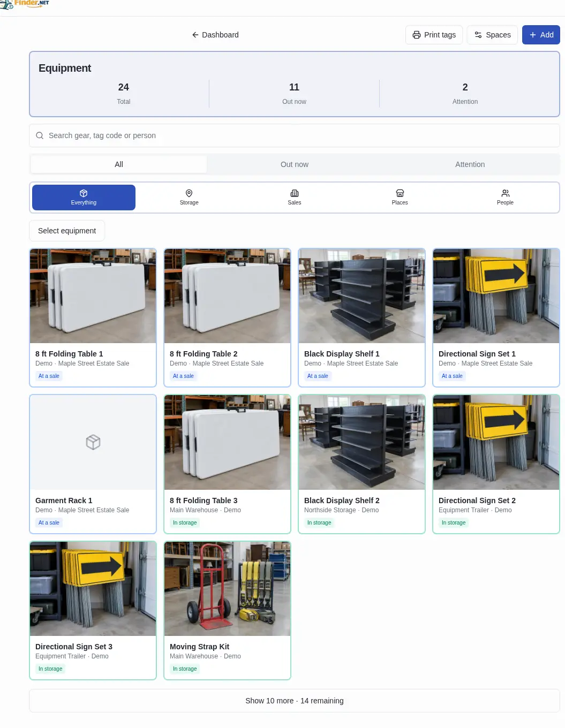The width and height of the screenshot is (565, 728).
Task: Open Directional Sign Set 1 photo
Action: (x=496, y=296)
